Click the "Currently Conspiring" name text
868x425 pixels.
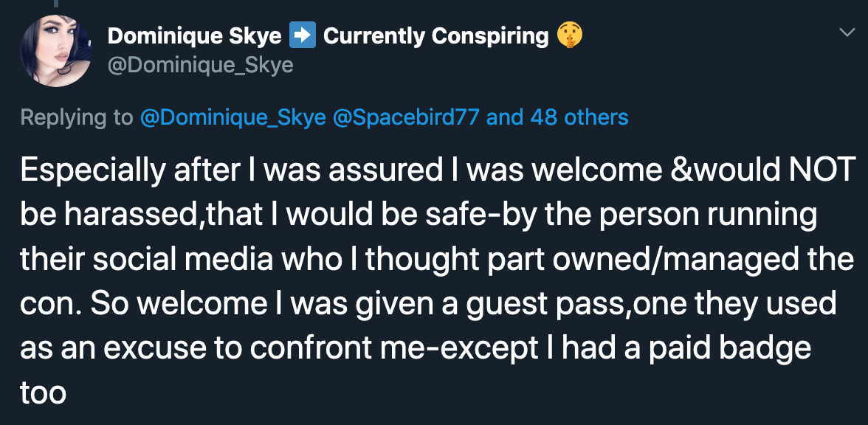[x=435, y=37]
